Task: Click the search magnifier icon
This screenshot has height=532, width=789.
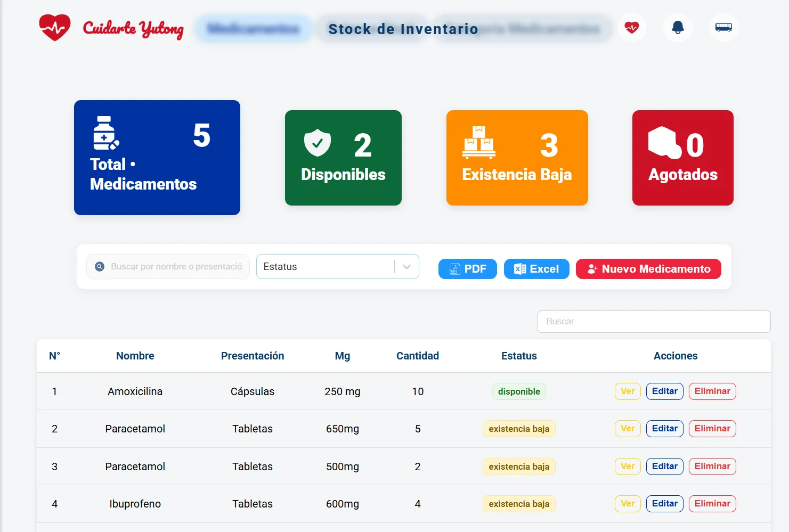Action: [100, 266]
